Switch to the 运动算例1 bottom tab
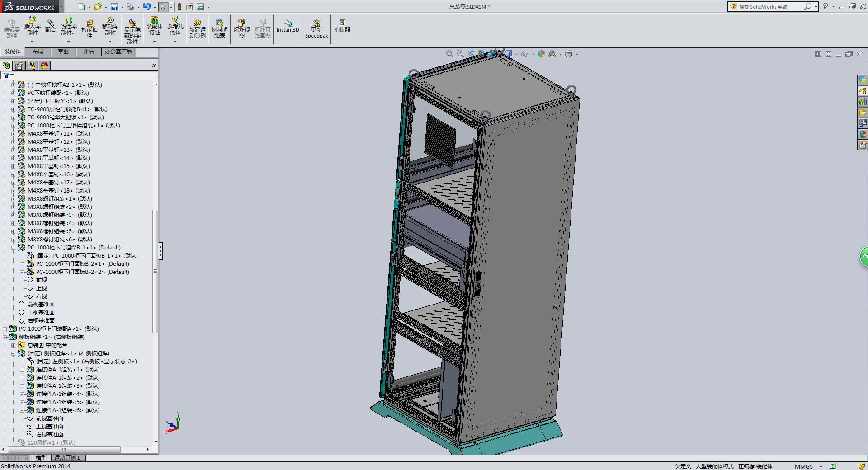The image size is (868, 470). pos(67,458)
